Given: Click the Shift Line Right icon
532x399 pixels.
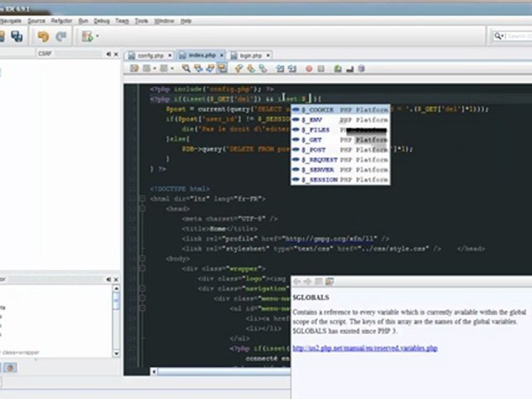Looking at the screenshot, I should (292, 69).
